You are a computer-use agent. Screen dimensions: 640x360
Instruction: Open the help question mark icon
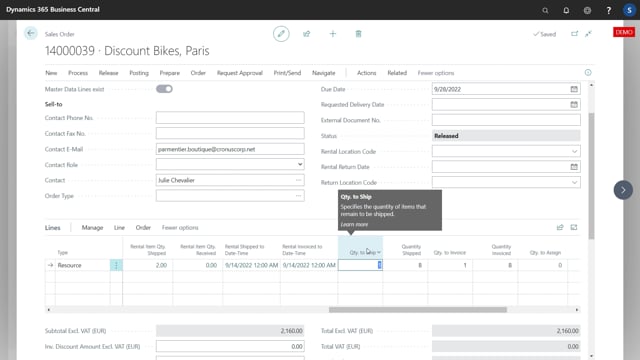[x=609, y=10]
